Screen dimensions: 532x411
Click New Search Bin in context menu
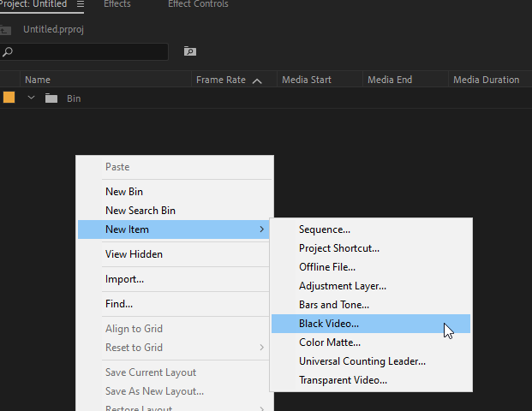[140, 211]
